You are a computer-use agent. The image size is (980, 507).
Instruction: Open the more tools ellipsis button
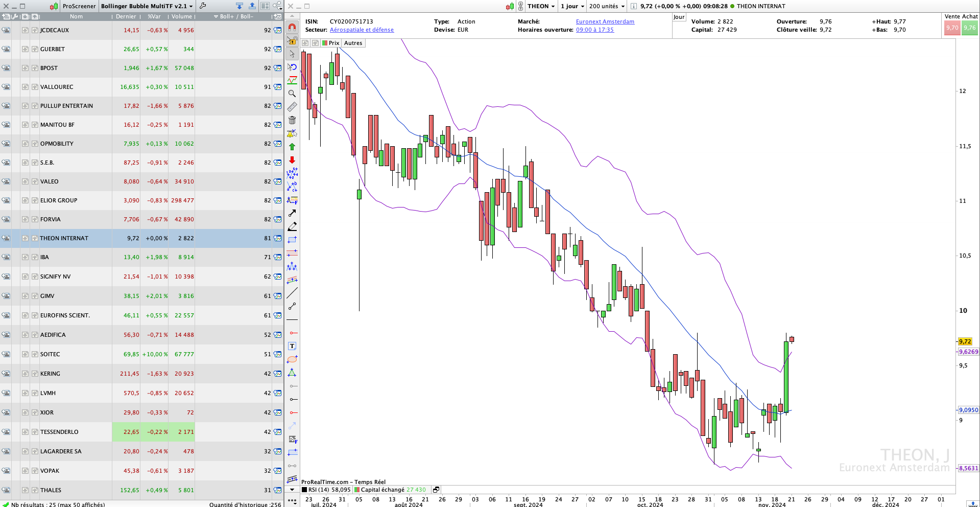292,501
